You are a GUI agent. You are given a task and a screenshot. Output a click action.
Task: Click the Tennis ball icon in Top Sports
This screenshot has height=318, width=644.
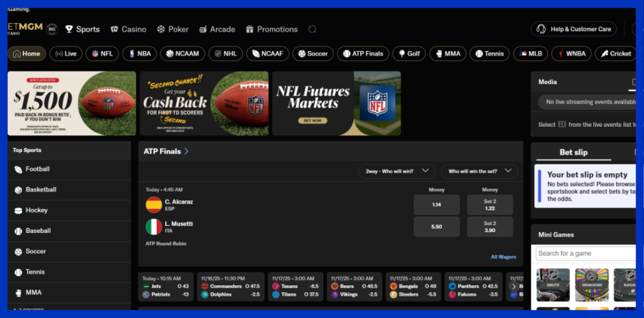18,272
